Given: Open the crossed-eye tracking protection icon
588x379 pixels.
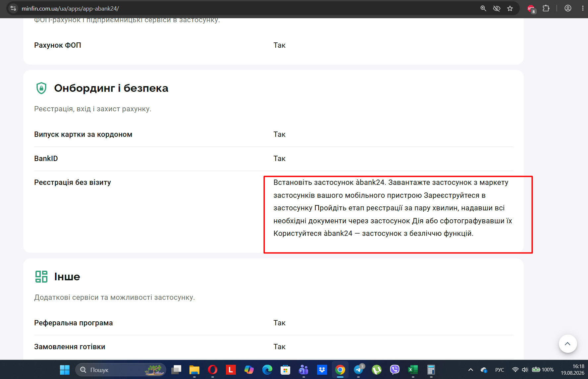Looking at the screenshot, I should click(497, 8).
